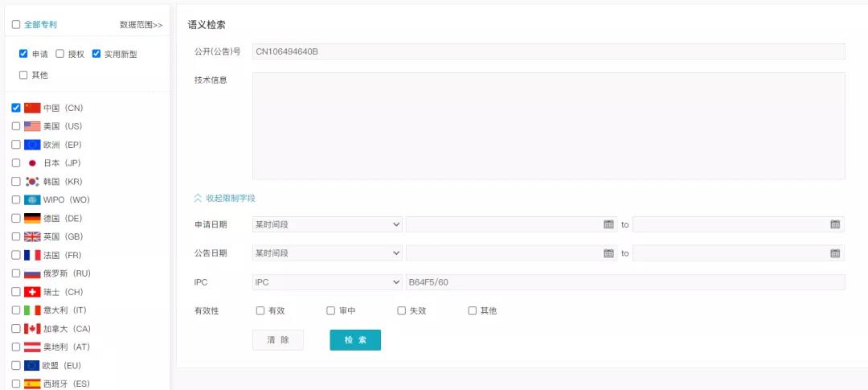Click the 公告日期 end date field

point(739,253)
